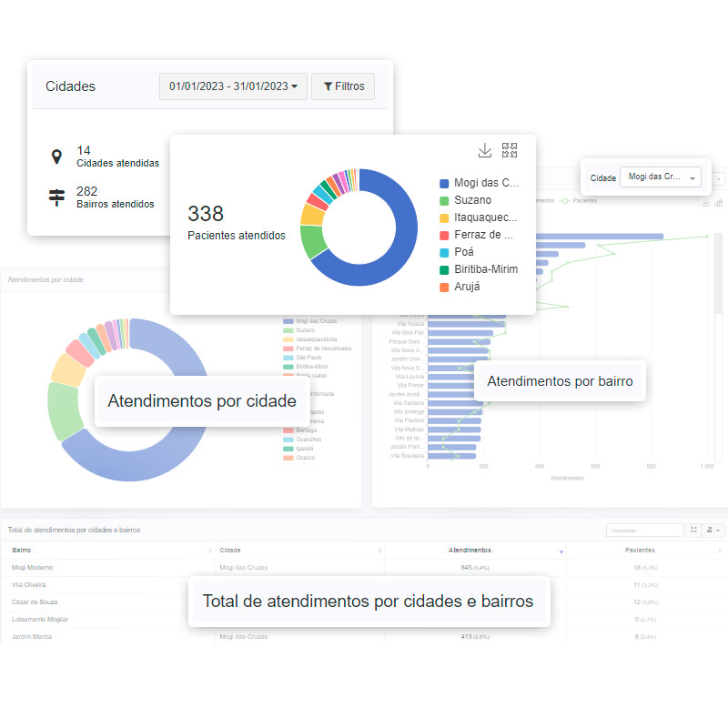Toggle the Suzano legend swatch in popup

[x=444, y=200]
